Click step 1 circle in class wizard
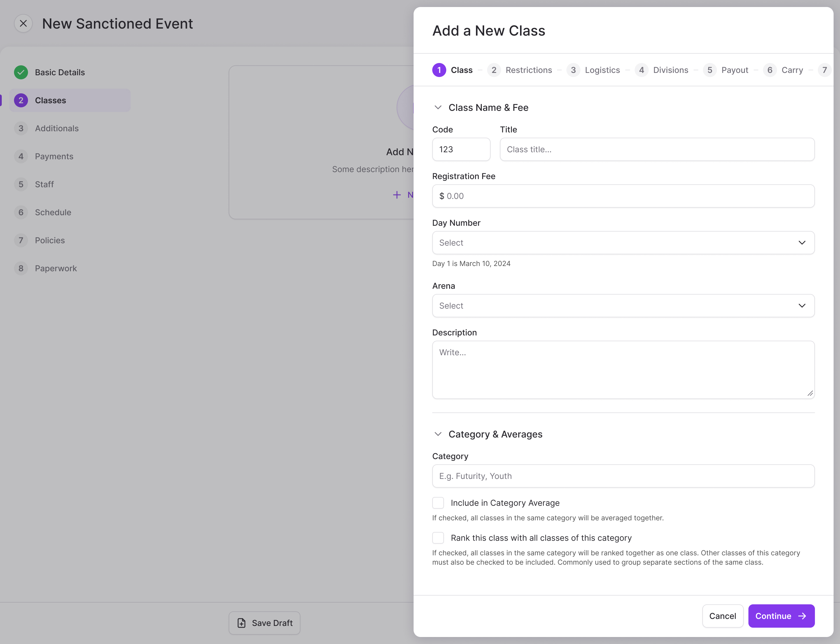Viewport: 840px width, 644px height. pyautogui.click(x=439, y=70)
